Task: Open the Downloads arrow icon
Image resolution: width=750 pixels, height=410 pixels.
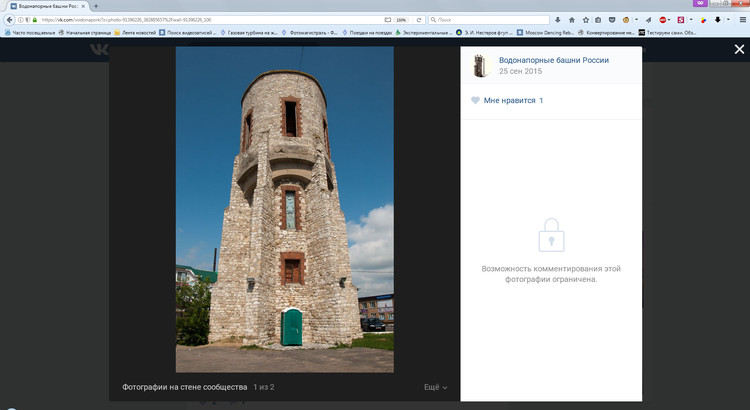Action: (x=558, y=20)
